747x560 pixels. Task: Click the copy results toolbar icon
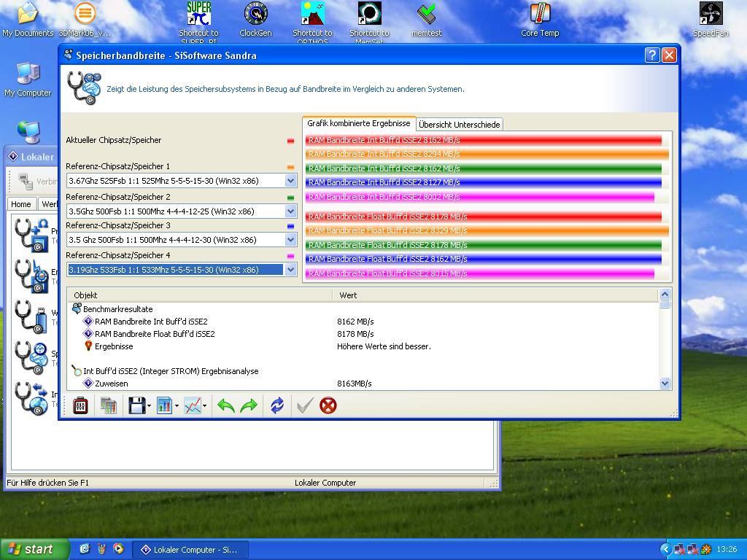(108, 405)
